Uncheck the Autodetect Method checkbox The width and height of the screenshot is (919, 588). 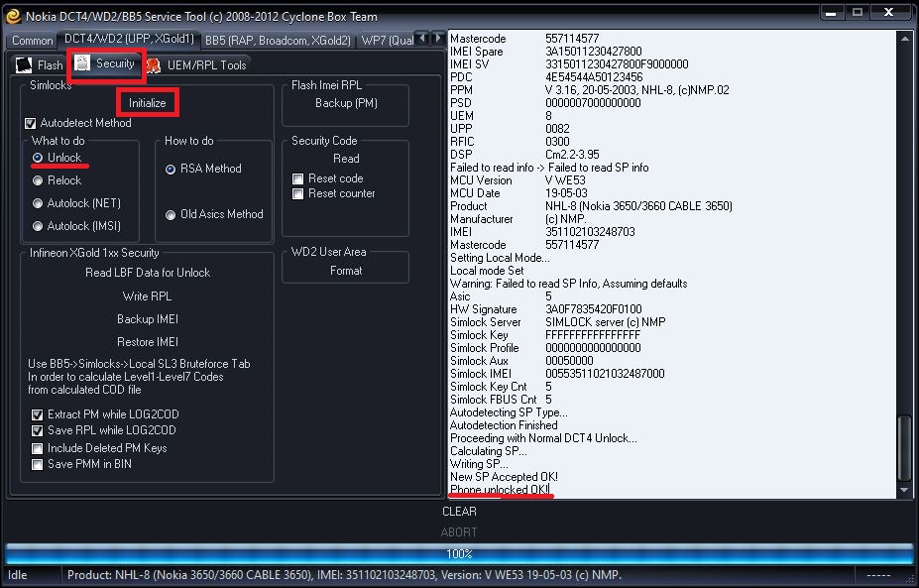click(31, 124)
